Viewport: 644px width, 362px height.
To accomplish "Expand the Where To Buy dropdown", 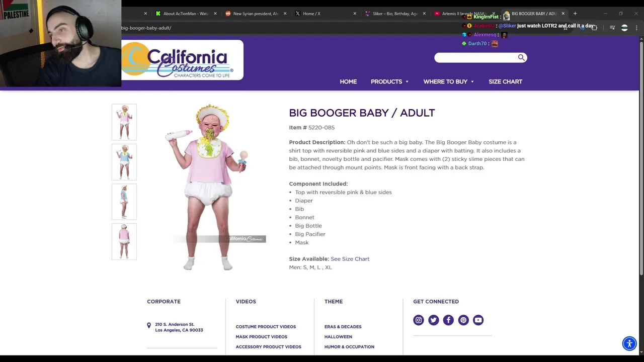I will click(x=448, y=81).
